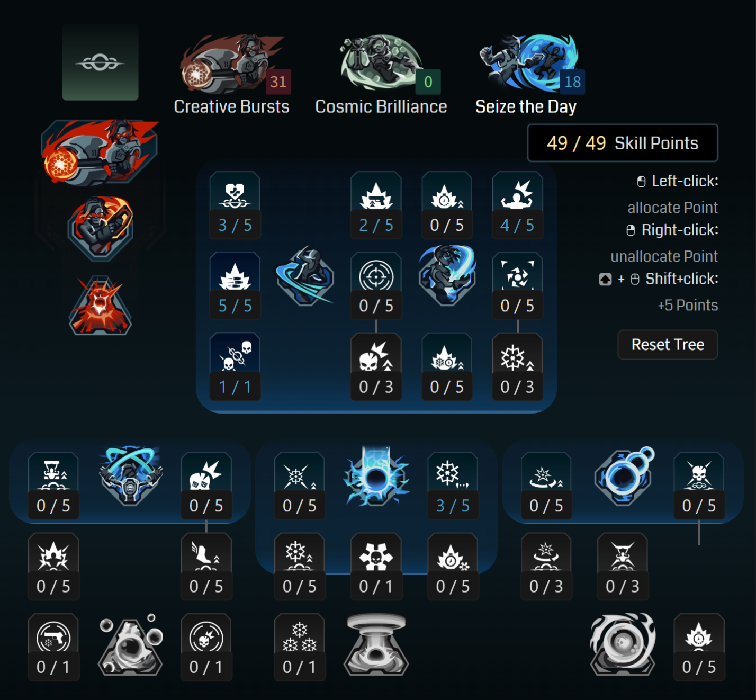Allocate to the 4/5 flexing figure skill

[517, 205]
